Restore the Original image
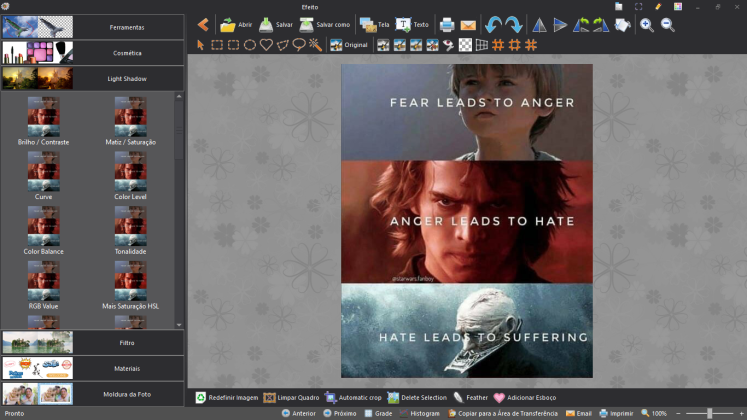 [349, 45]
